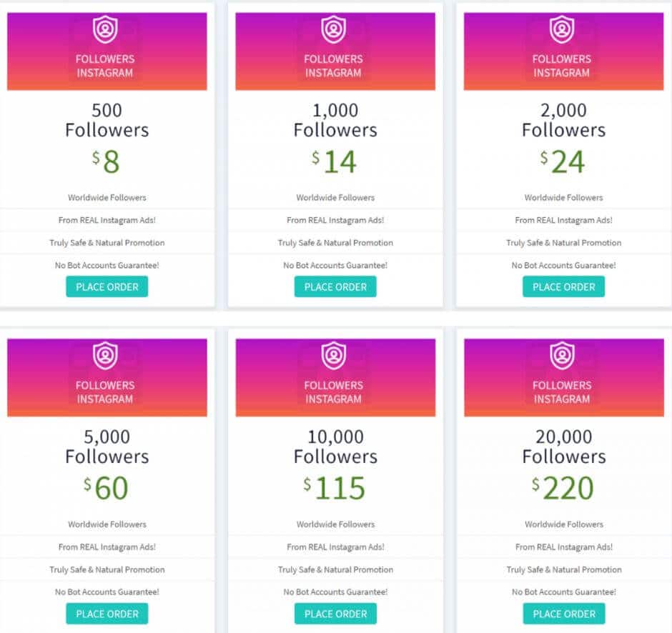This screenshot has width=672, height=633.
Task: Place order for 10,000 Followers
Action: [x=335, y=613]
